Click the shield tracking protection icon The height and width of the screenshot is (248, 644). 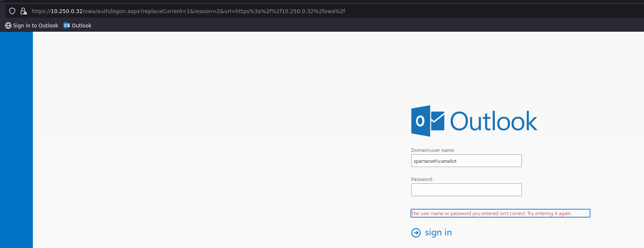[12, 11]
